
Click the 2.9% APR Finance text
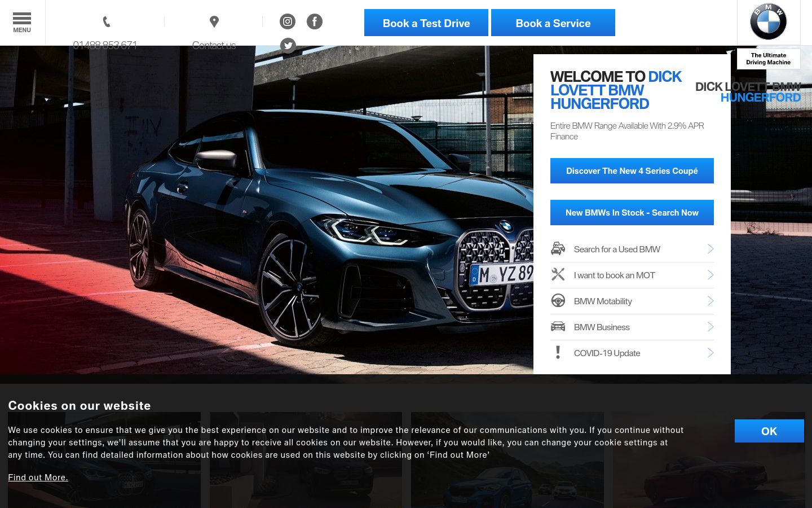[x=627, y=131]
